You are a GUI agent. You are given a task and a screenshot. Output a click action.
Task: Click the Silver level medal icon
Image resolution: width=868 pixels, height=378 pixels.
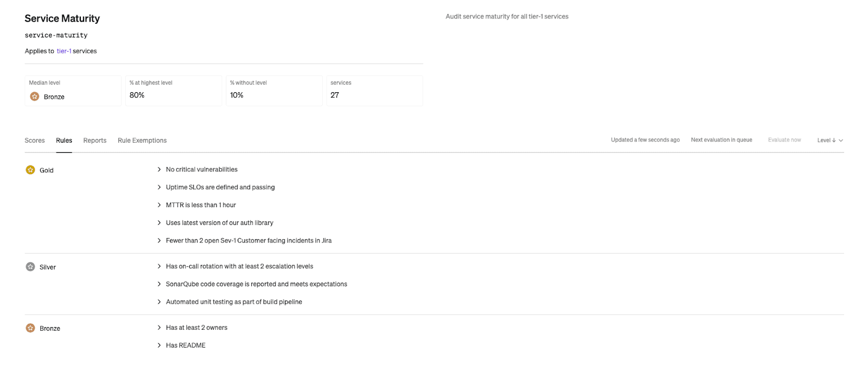(30, 267)
